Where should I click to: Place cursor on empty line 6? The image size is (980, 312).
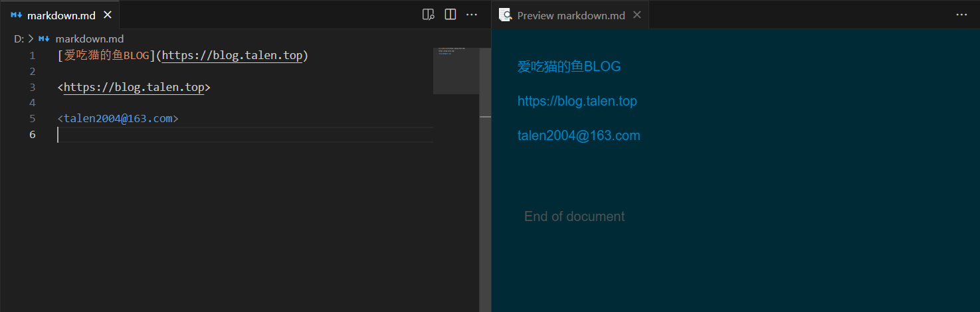coord(199,135)
